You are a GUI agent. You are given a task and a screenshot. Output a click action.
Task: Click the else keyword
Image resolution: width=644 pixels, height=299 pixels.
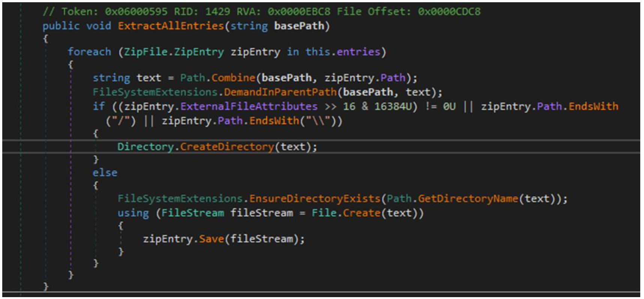[105, 173]
